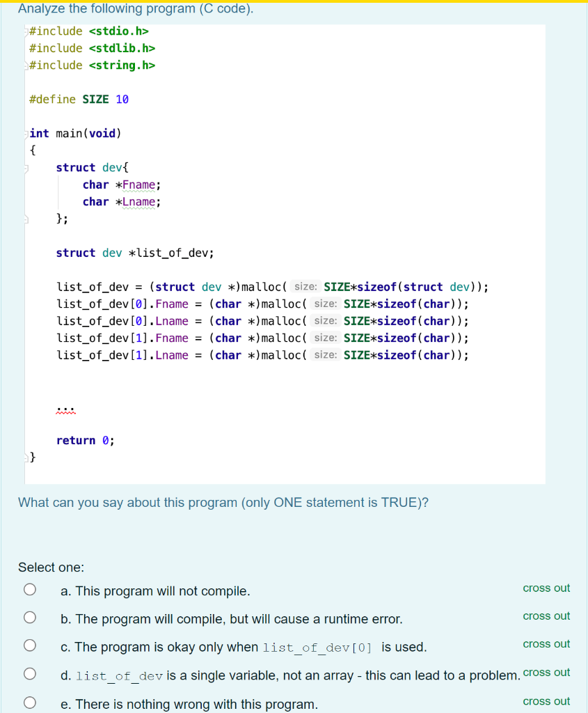Cross out option e using its link

(546, 701)
